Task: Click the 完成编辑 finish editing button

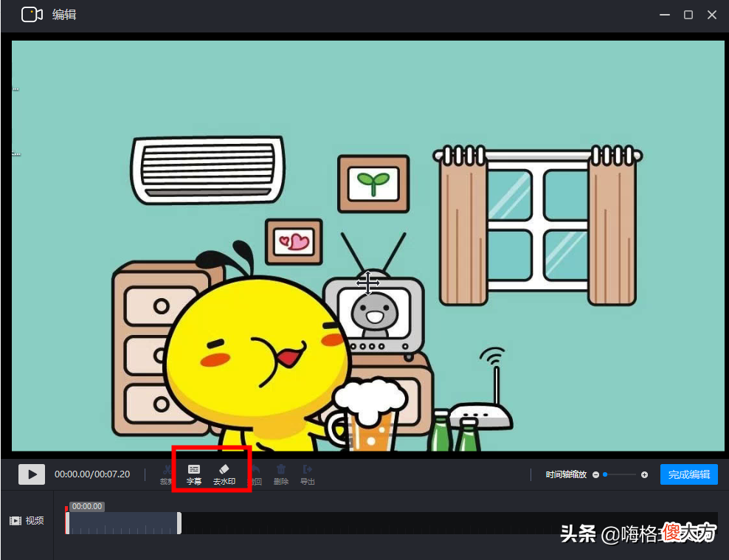Action: [x=689, y=474]
